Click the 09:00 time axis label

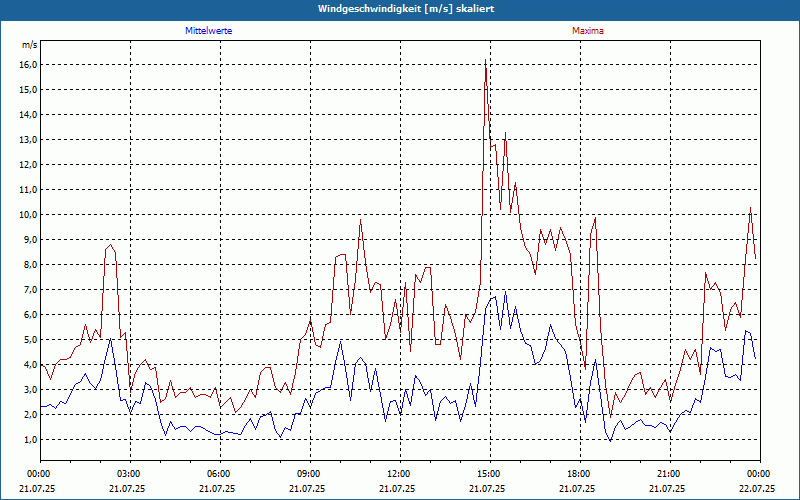click(310, 474)
